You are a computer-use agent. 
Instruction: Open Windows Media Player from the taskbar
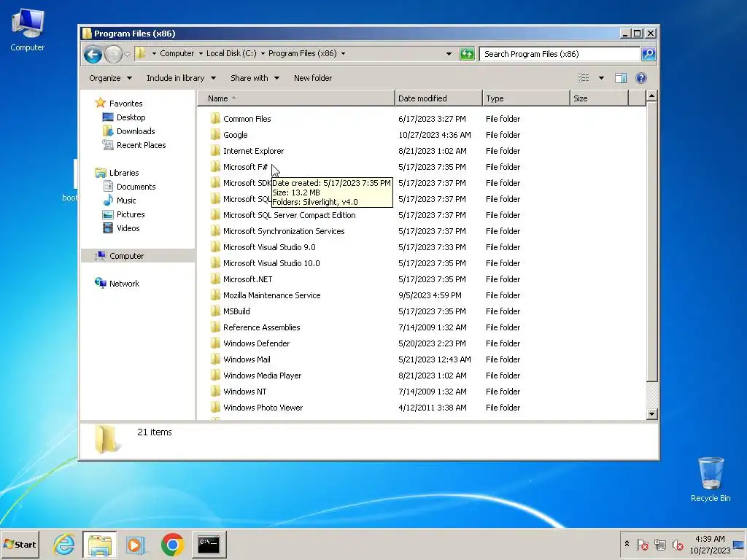[x=135, y=544]
